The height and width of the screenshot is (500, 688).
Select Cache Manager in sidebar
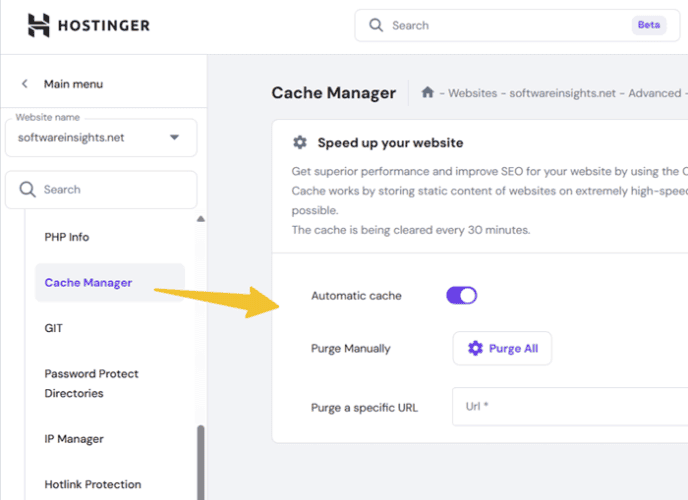110,283
